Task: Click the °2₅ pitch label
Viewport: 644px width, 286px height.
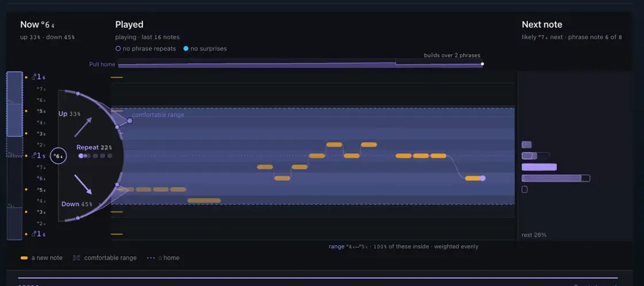Action: click(41, 145)
